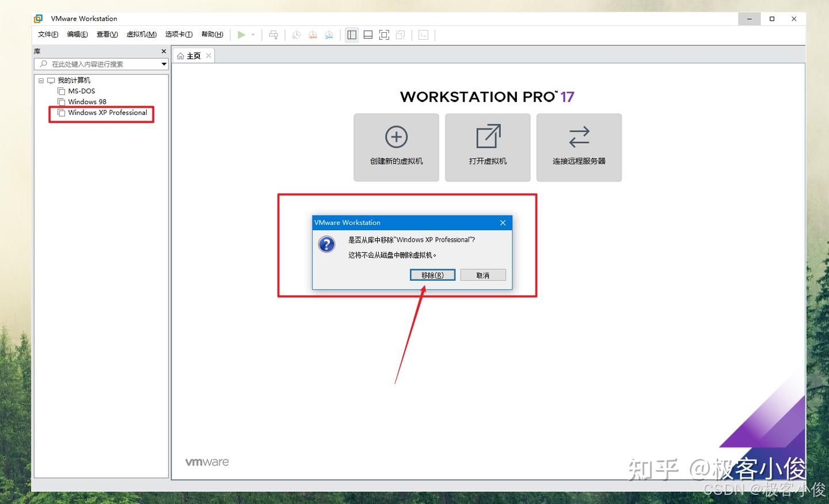Open the 虚拟机(M) menu

click(x=142, y=34)
